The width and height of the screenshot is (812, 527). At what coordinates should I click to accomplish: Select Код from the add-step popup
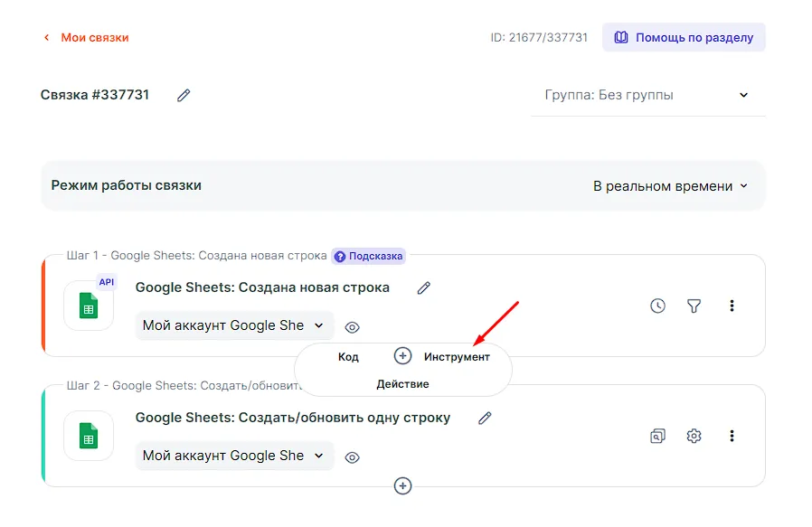tap(348, 357)
